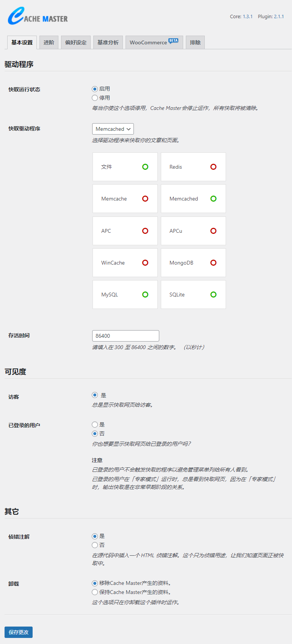This screenshot has height=644, width=292.
Task: Click the Memcache driver card
Action: (x=125, y=199)
